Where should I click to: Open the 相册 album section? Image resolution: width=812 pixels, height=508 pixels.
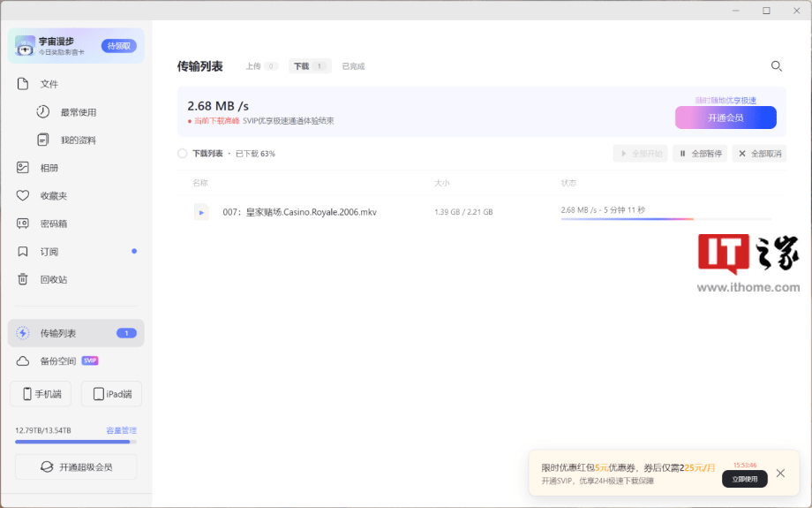click(x=49, y=168)
